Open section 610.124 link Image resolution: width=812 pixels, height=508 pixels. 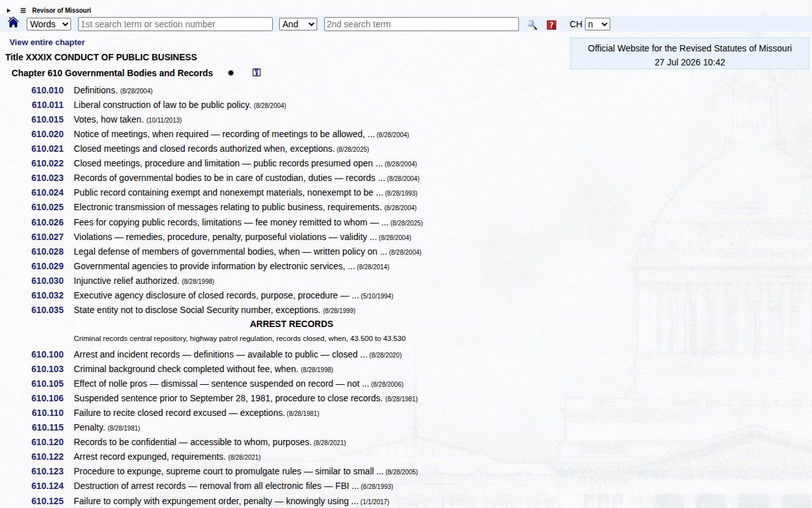[x=48, y=486]
